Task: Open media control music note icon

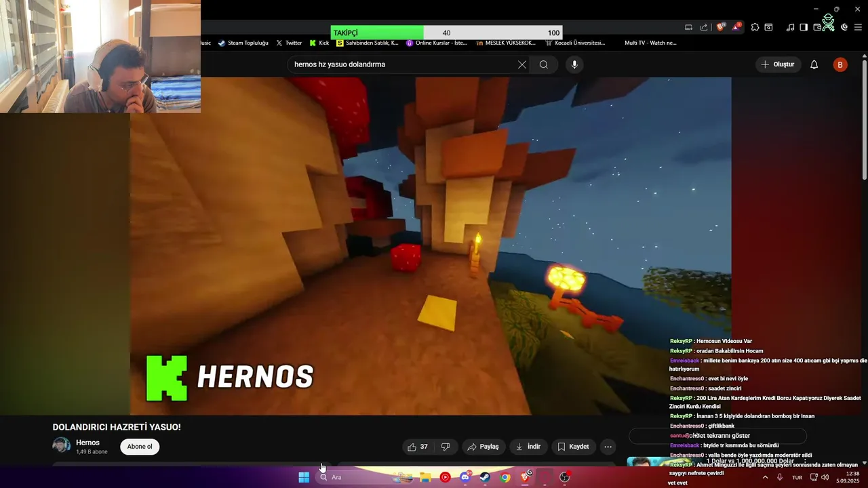Action: (790, 27)
